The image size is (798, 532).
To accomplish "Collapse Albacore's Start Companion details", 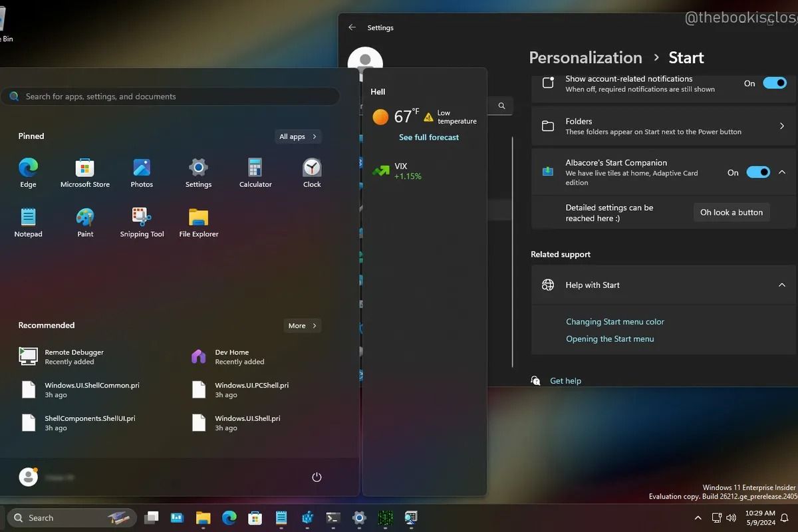I will (781, 172).
